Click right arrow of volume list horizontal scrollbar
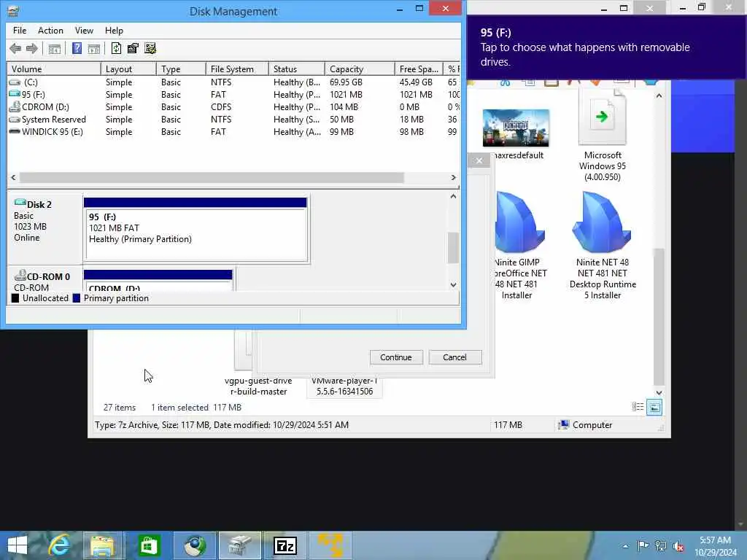The height and width of the screenshot is (560, 747). pos(453,178)
